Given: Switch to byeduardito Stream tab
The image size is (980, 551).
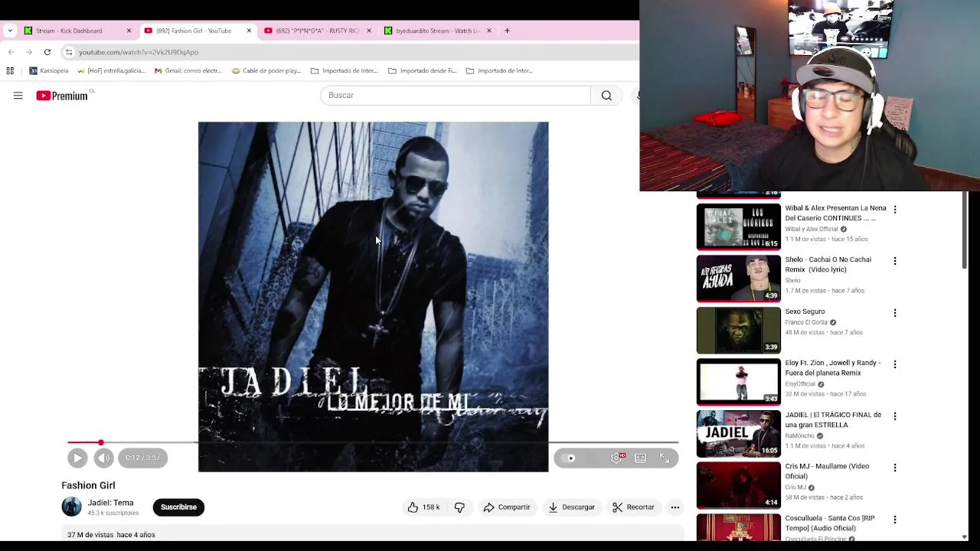Looking at the screenshot, I should click(437, 31).
